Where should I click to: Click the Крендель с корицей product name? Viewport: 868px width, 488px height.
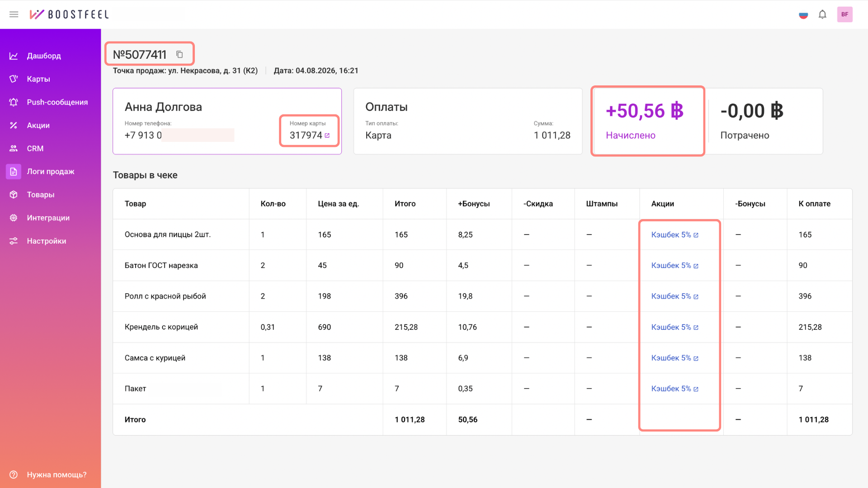click(x=161, y=327)
